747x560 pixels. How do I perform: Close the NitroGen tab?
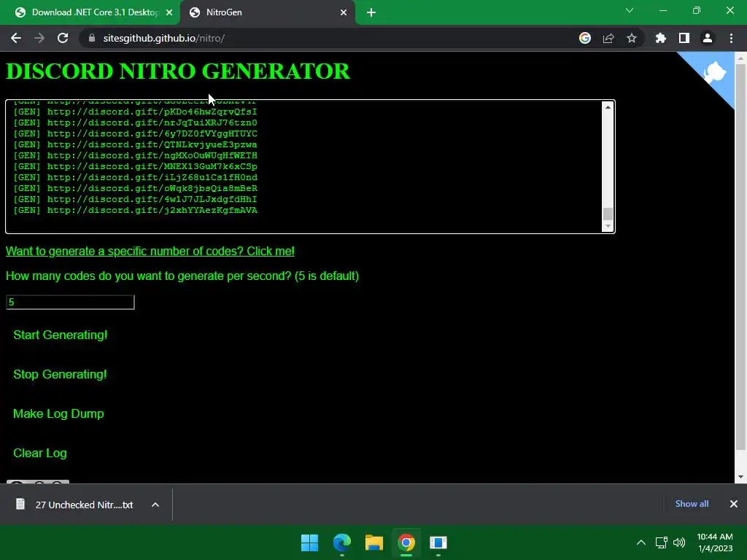(344, 12)
